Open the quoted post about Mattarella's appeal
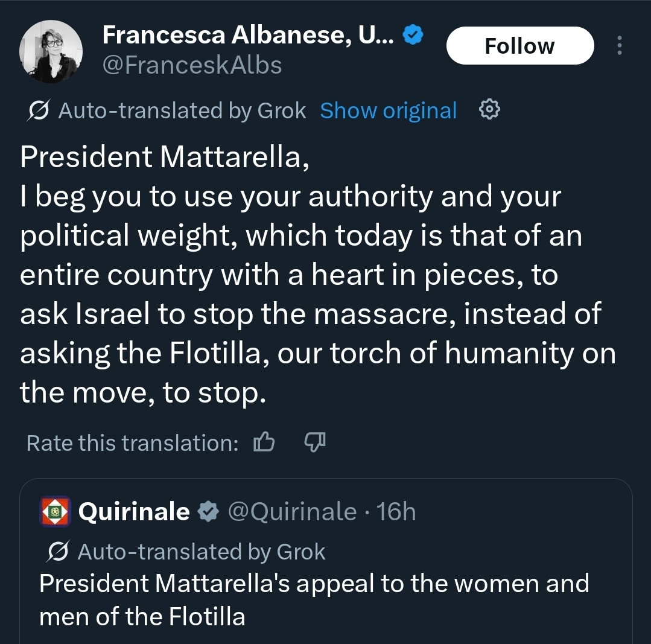This screenshot has height=644, width=651. pos(314,600)
